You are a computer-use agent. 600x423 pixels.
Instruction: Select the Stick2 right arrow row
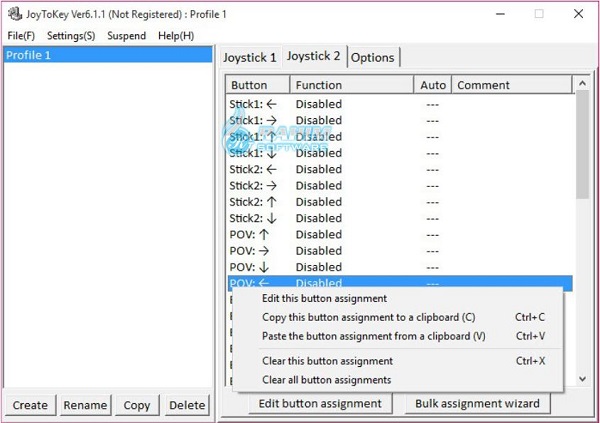pos(400,186)
